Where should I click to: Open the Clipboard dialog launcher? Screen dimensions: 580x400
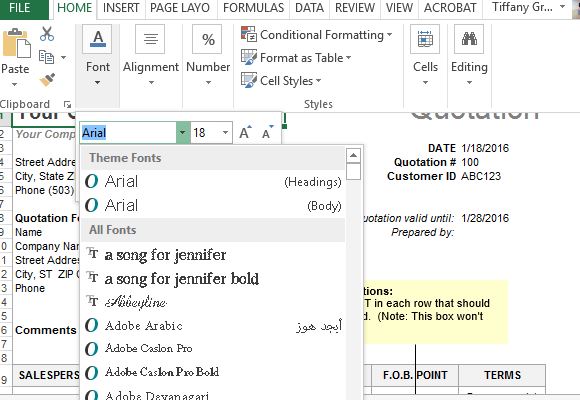pyautogui.click(x=67, y=105)
